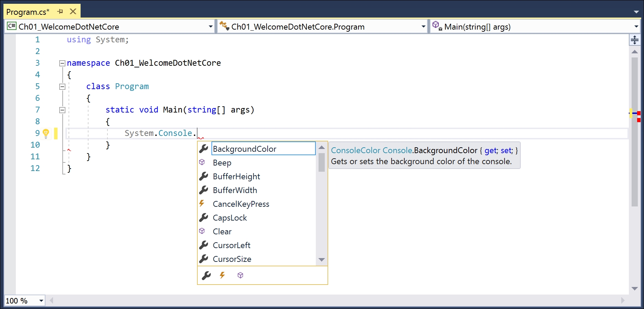Toggle the events filter lightning in IntelliSense footer
Image resolution: width=644 pixels, height=309 pixels.
pos(222,275)
